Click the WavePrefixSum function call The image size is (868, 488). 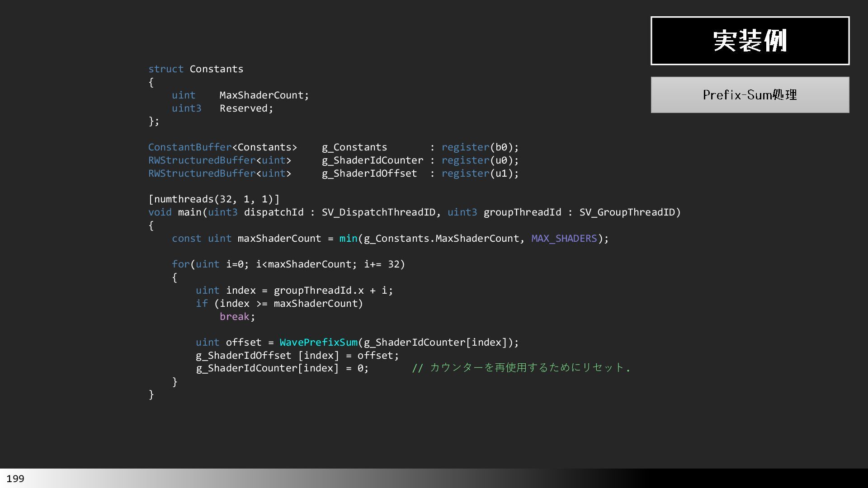318,343
